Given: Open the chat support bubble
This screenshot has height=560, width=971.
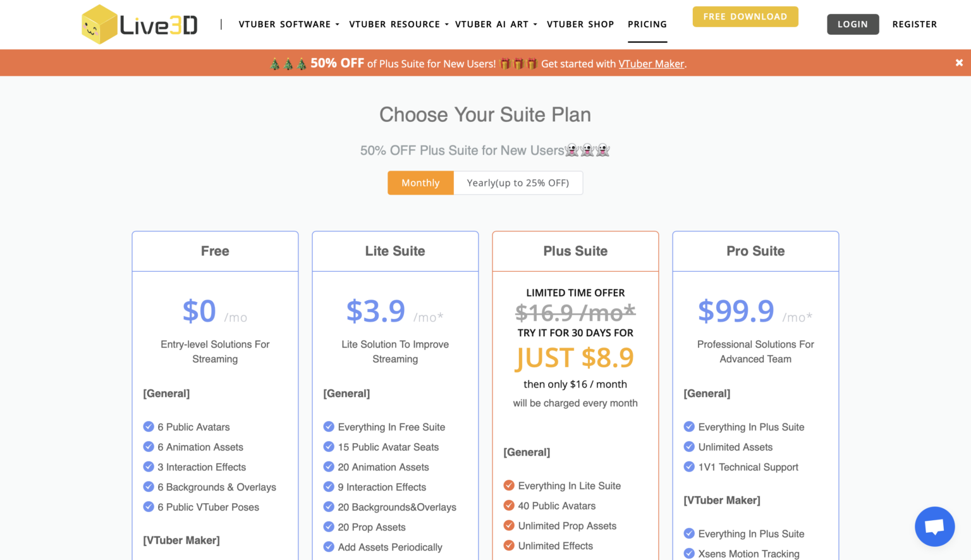Looking at the screenshot, I should (934, 527).
